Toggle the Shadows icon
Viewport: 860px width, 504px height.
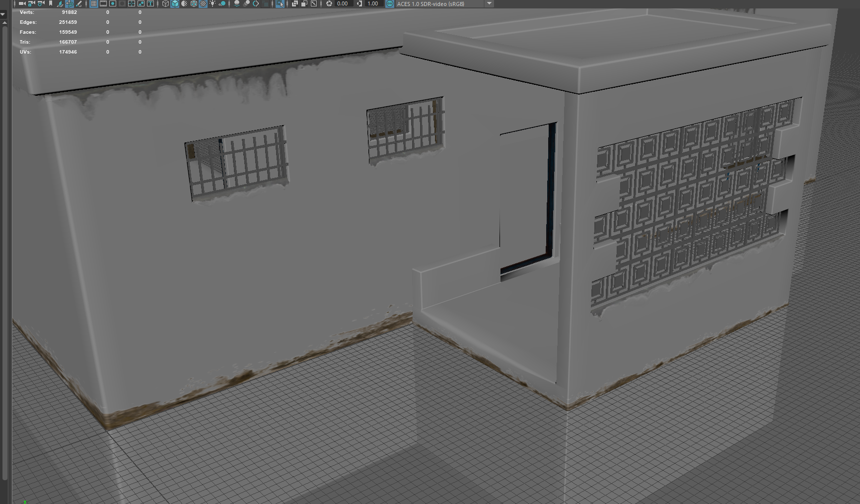click(222, 3)
